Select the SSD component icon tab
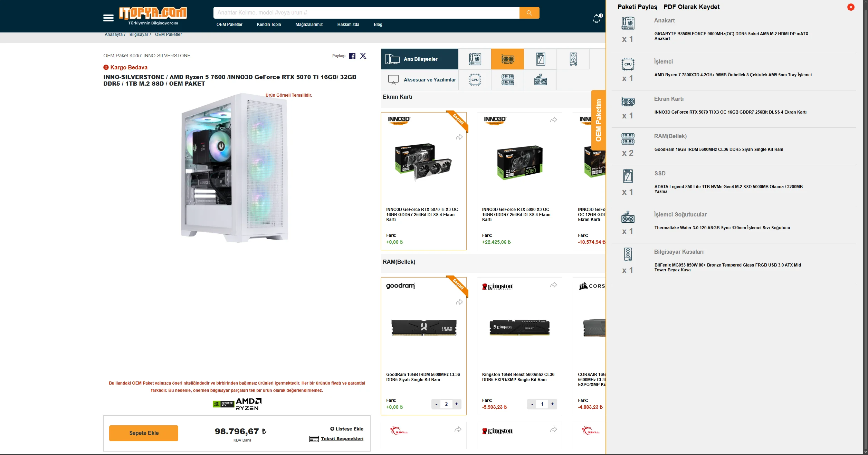The height and width of the screenshot is (455, 868). pyautogui.click(x=540, y=59)
